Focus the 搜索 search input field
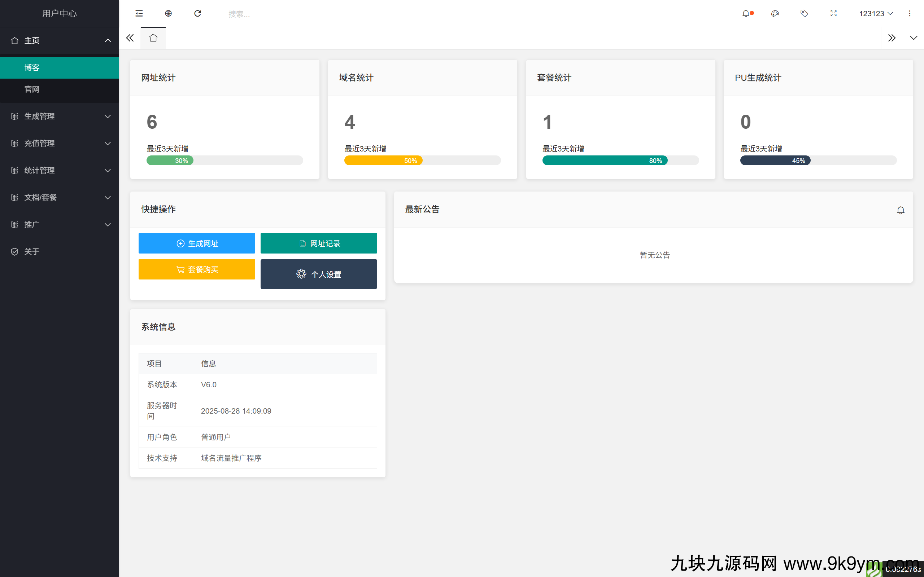The height and width of the screenshot is (577, 924). point(267,14)
